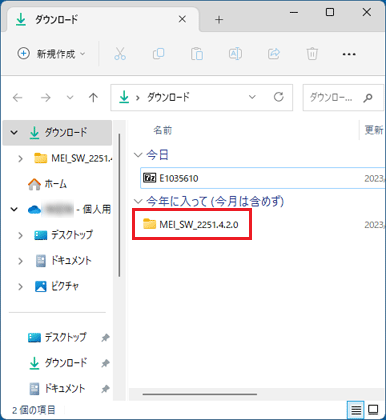Viewport: 386px width, 420px height.
Task: Click the Share icon in toolbar
Action: 274,53
